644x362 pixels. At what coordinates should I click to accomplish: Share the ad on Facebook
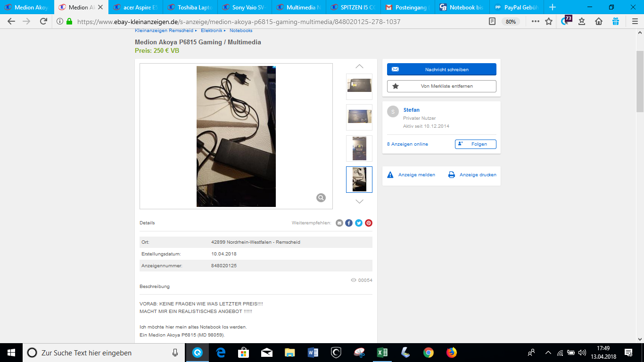pos(349,223)
